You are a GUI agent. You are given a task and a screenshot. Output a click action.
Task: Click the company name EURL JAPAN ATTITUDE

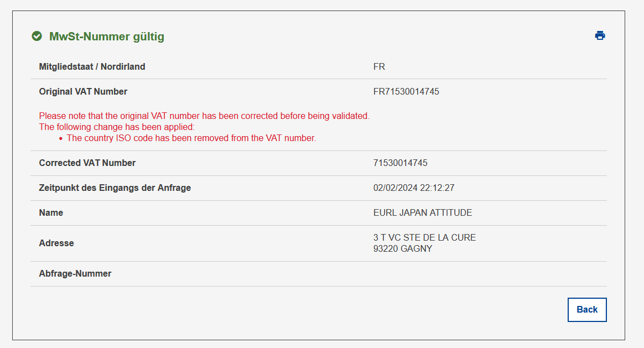click(423, 213)
